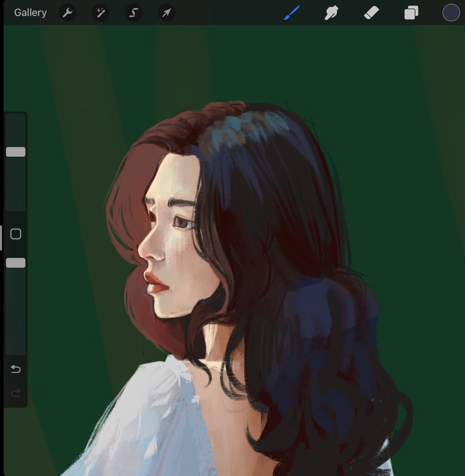Screen dimensions: 465x476
Task: Open the Brush Library from the Brush icon
Action: pos(291,12)
